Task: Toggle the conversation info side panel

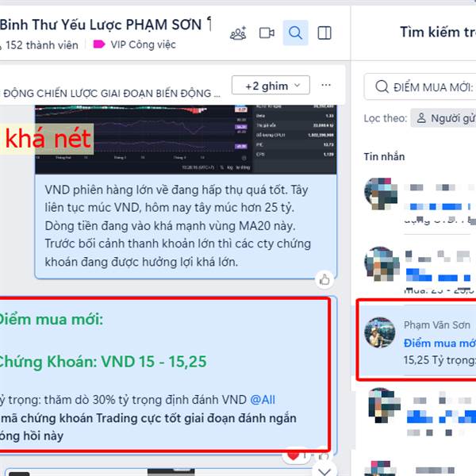Action: tap(324, 33)
